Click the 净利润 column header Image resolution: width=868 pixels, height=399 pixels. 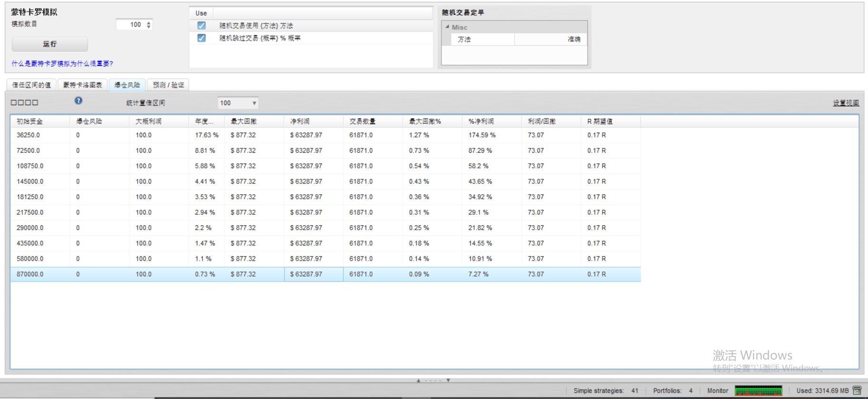(x=313, y=121)
